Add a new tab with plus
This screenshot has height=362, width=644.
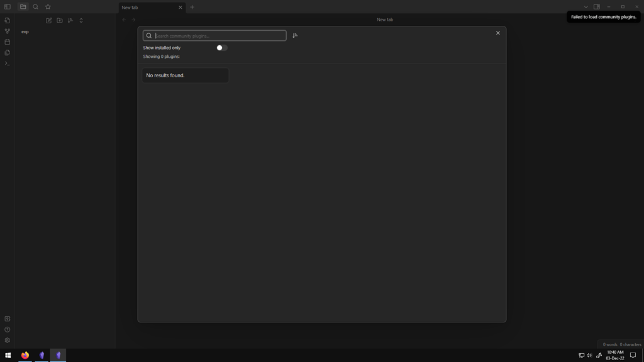[192, 7]
